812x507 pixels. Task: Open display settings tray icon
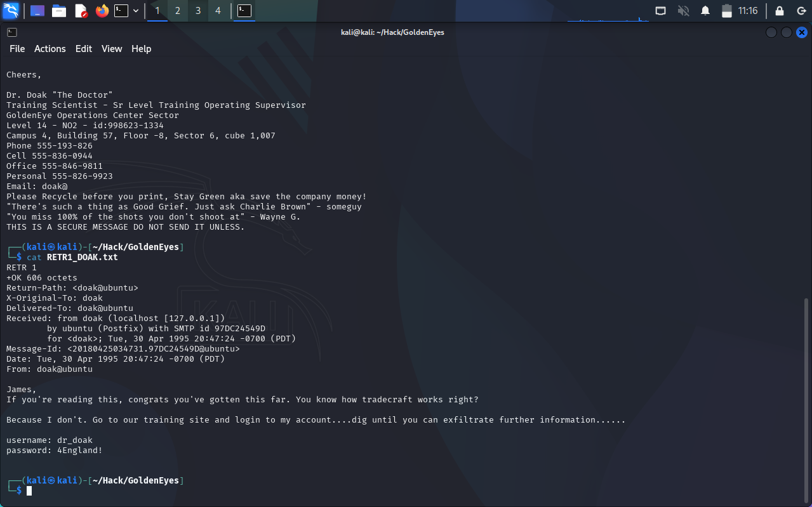point(661,11)
